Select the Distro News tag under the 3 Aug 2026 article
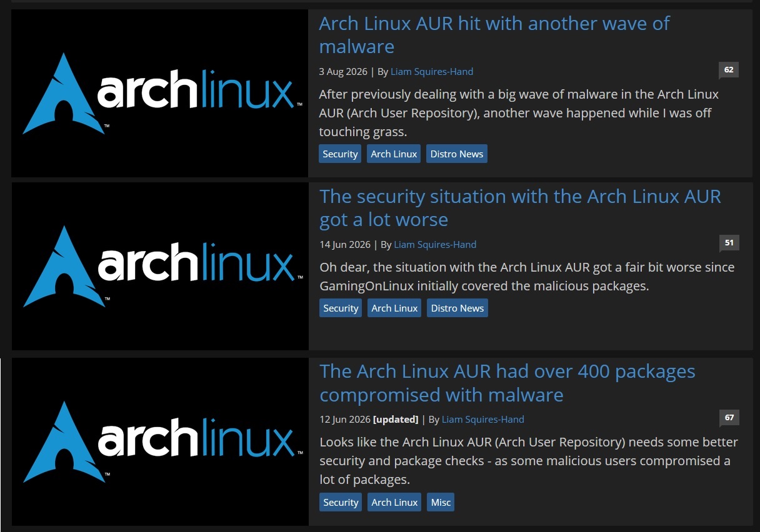 pos(457,154)
